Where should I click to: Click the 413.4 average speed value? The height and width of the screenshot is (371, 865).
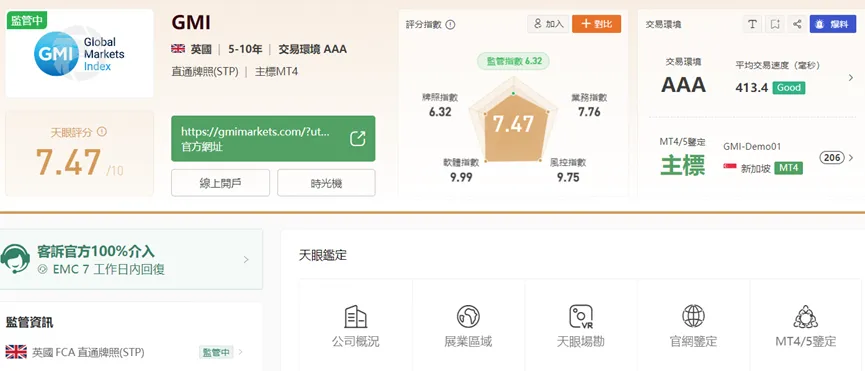point(751,88)
